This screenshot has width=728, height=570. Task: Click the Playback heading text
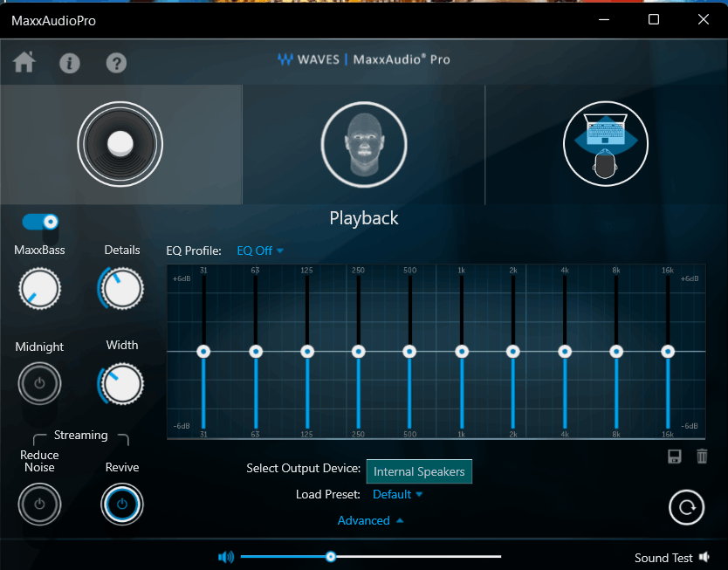tap(364, 218)
